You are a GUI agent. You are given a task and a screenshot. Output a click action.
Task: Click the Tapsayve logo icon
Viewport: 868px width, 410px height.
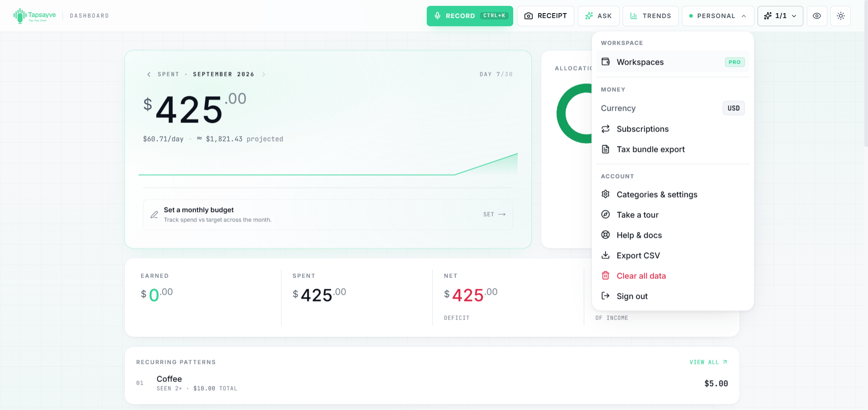(x=19, y=16)
